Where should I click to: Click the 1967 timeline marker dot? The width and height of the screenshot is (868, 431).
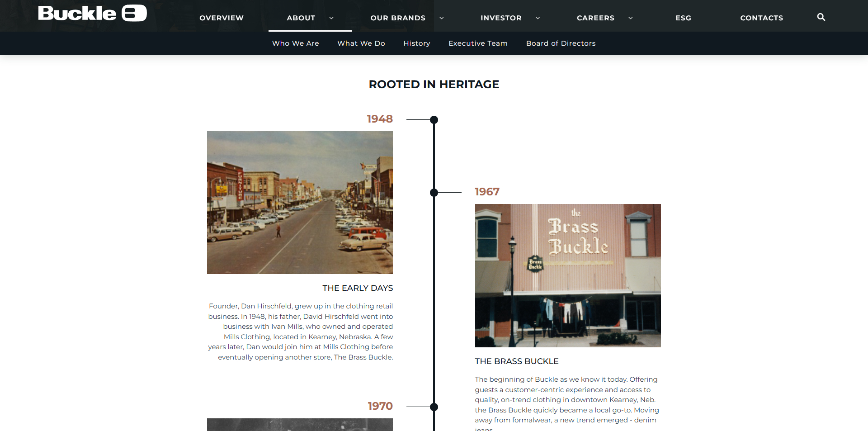coord(434,193)
